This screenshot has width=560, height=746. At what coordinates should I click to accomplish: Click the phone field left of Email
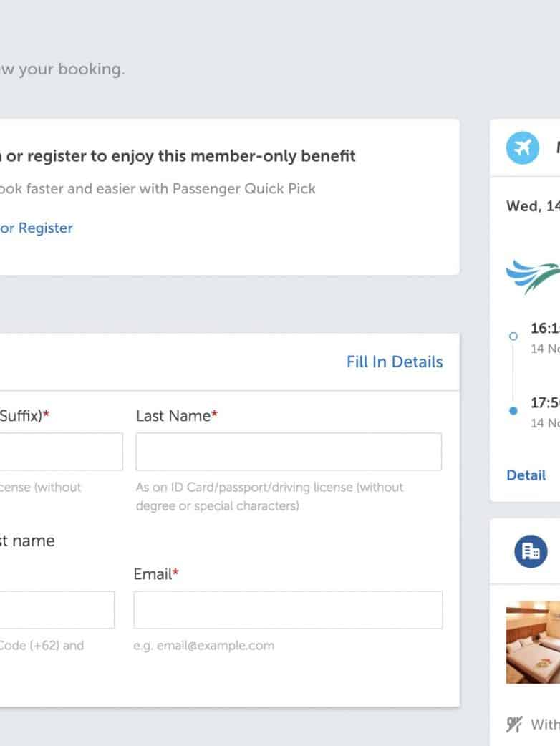(x=57, y=610)
